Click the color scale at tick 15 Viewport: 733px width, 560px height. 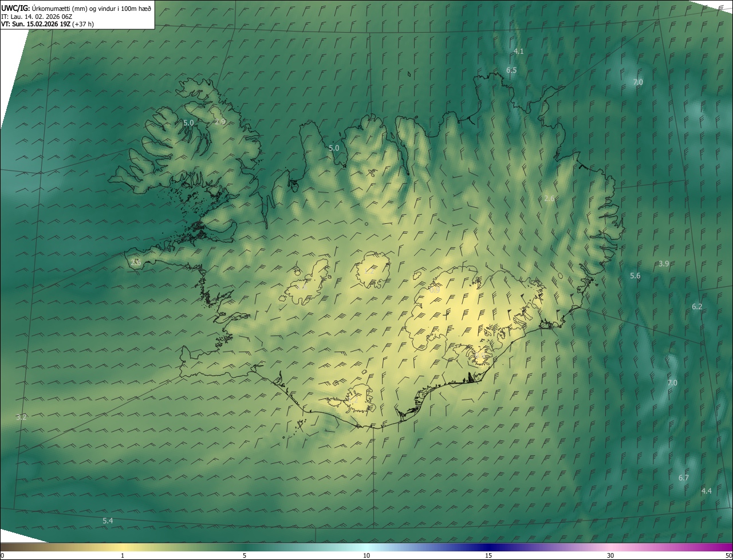pyautogui.click(x=488, y=555)
